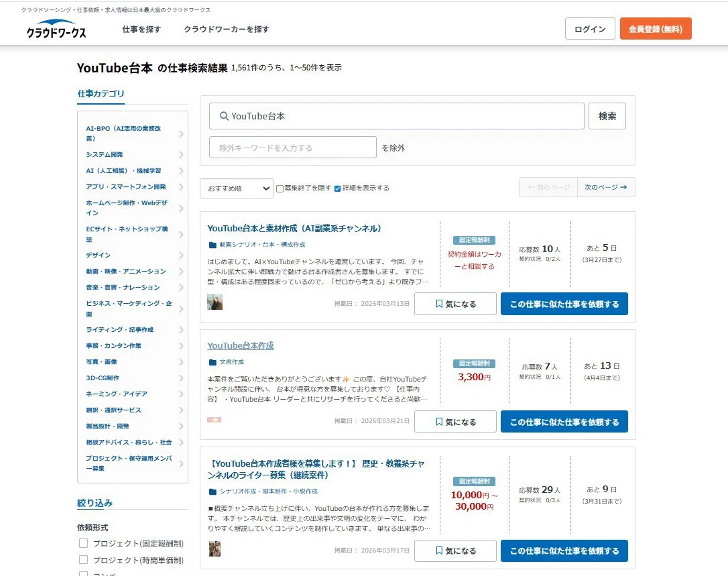Open YouTube台本作成 job link

[241, 346]
